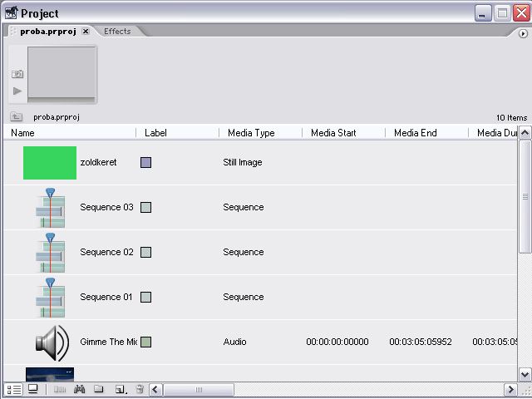Click the zoldkeret label color swatch
Viewport: 532px width, 399px height.
pyautogui.click(x=145, y=163)
